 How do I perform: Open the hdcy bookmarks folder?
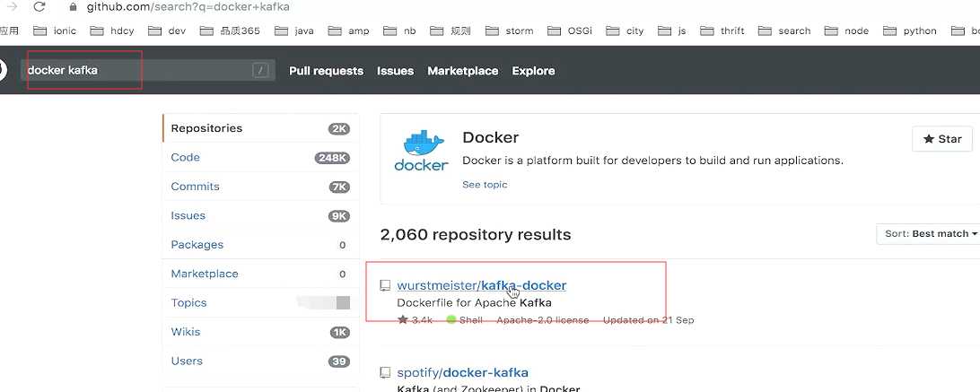tap(112, 30)
